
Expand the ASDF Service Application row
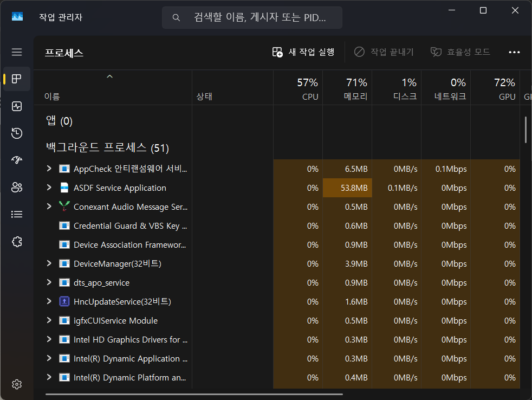(49, 188)
